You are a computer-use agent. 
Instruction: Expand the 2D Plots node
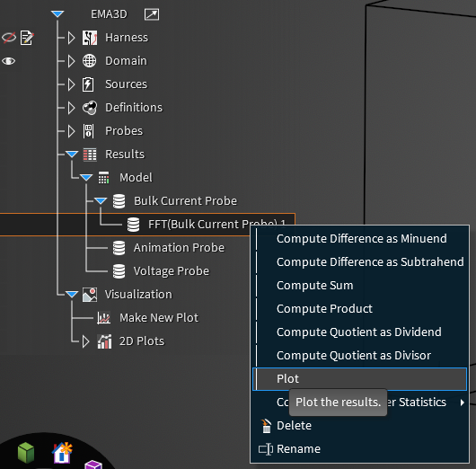pos(85,341)
